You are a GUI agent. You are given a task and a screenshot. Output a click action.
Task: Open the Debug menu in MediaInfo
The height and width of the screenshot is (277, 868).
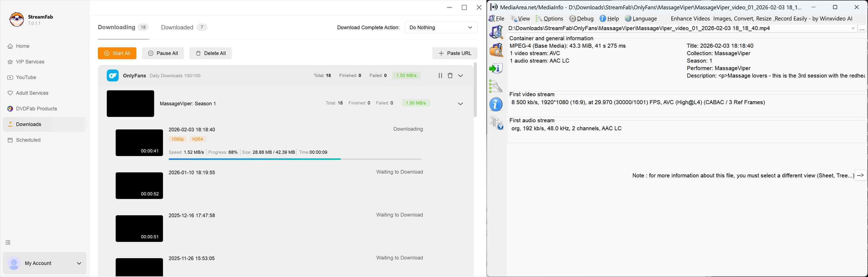click(582, 19)
